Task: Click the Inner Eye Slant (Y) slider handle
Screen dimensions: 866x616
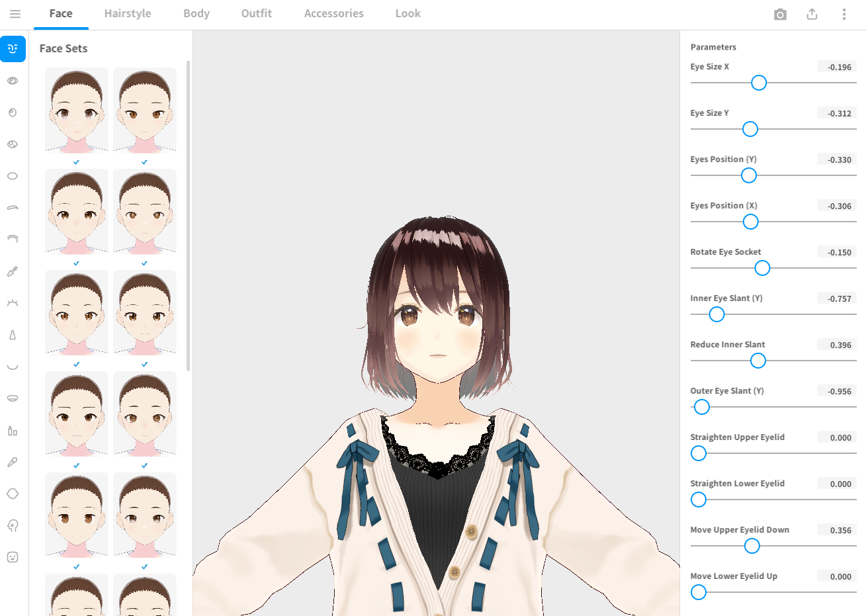Action: (x=716, y=314)
